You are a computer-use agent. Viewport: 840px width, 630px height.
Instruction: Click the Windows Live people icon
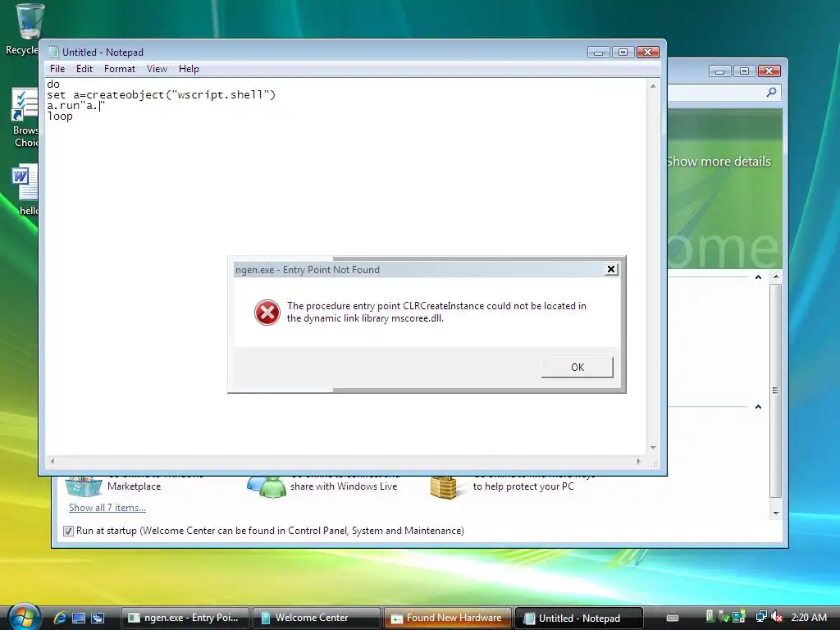coord(267,486)
